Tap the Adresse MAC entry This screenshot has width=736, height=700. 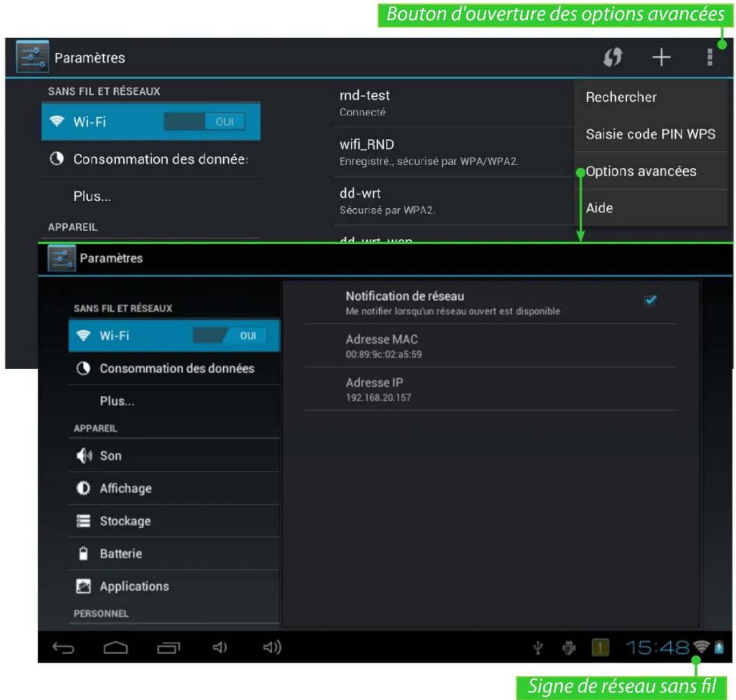pyautogui.click(x=490, y=346)
